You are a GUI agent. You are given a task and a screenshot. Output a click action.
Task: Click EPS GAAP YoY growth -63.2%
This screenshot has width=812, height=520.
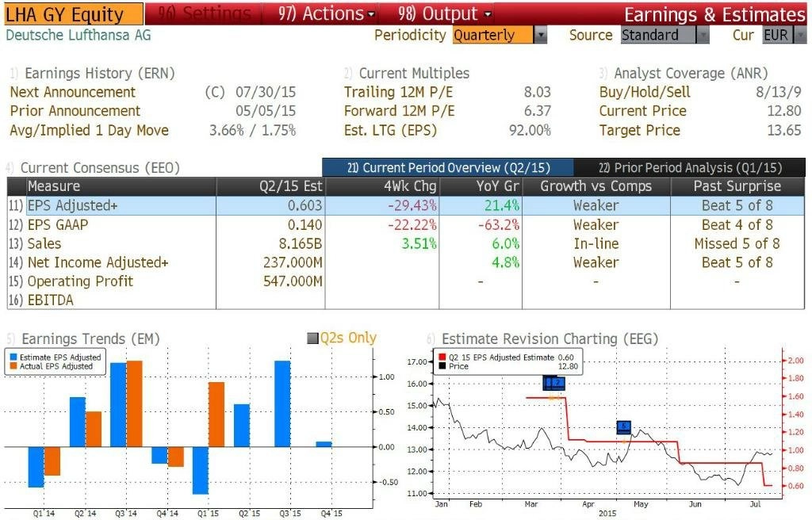point(499,225)
